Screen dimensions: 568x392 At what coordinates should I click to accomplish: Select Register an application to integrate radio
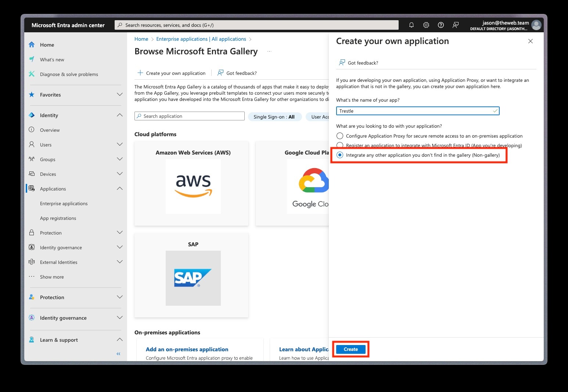click(x=340, y=145)
